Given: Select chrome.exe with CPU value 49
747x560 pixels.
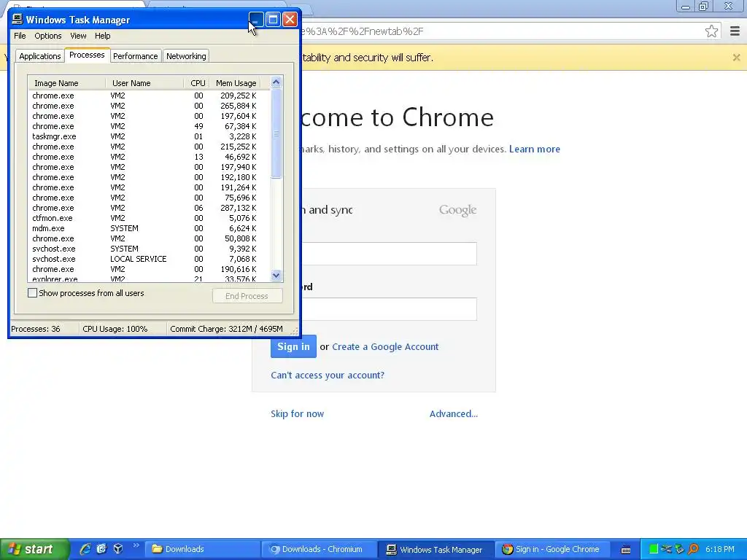Looking at the screenshot, I should [149, 126].
